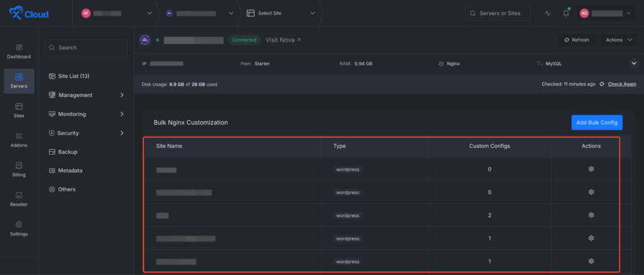Expand the Monitoring submenu
Screen dimensions: 644x275
tap(86, 114)
